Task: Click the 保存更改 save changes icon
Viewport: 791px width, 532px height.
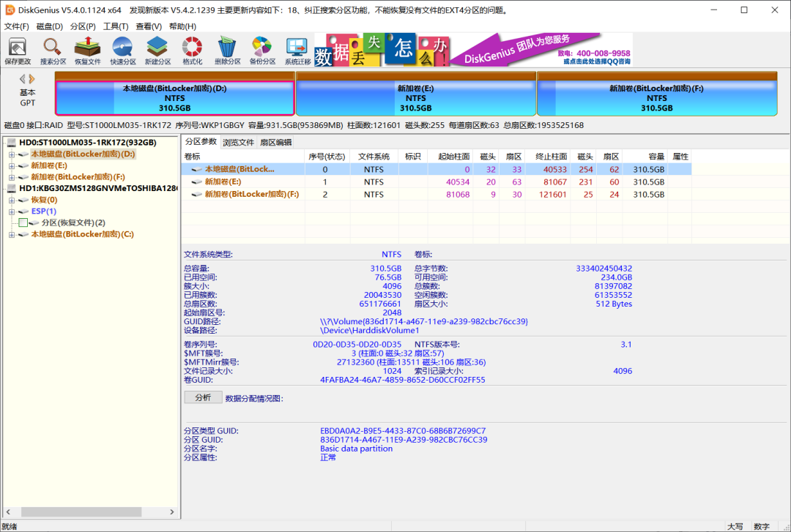Action: [18, 51]
